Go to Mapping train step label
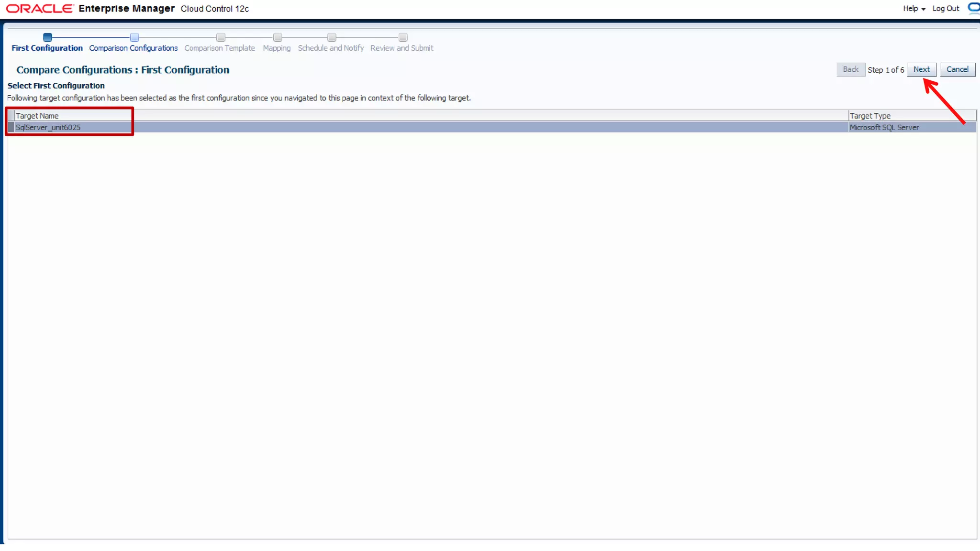 (277, 48)
